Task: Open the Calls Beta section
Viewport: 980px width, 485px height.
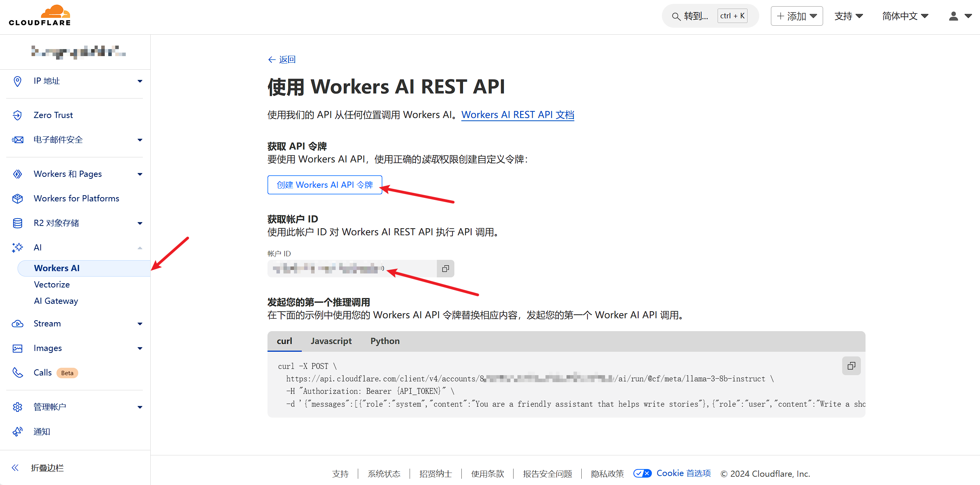Action: pyautogui.click(x=43, y=373)
